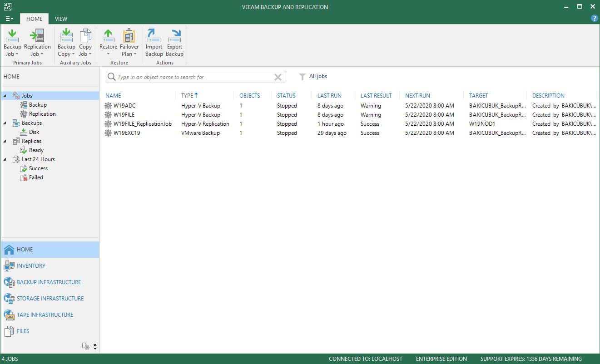Sort by the NAME column header
Screen dimensions: 600x364
click(113, 96)
